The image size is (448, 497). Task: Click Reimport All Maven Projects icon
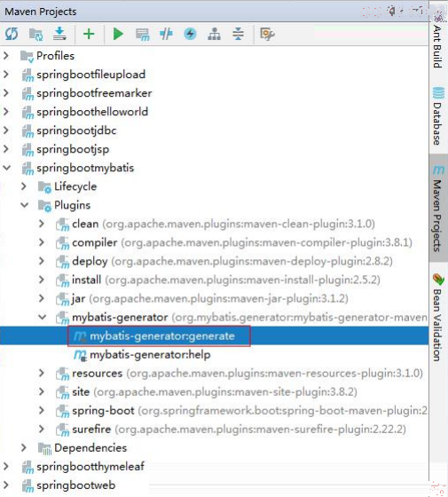click(x=12, y=34)
